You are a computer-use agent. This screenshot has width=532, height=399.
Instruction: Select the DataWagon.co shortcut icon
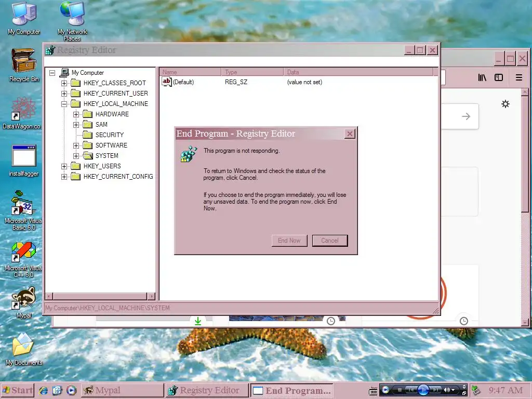pyautogui.click(x=23, y=108)
